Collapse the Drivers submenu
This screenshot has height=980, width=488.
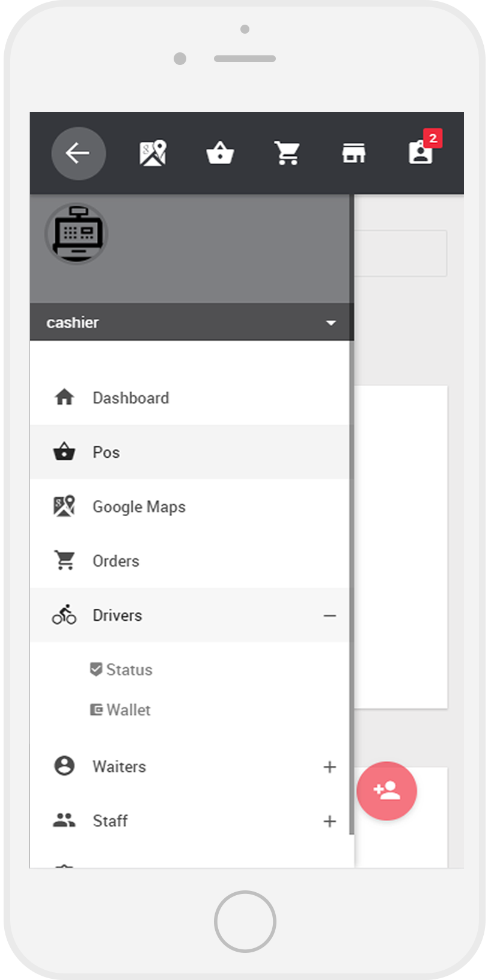click(329, 616)
